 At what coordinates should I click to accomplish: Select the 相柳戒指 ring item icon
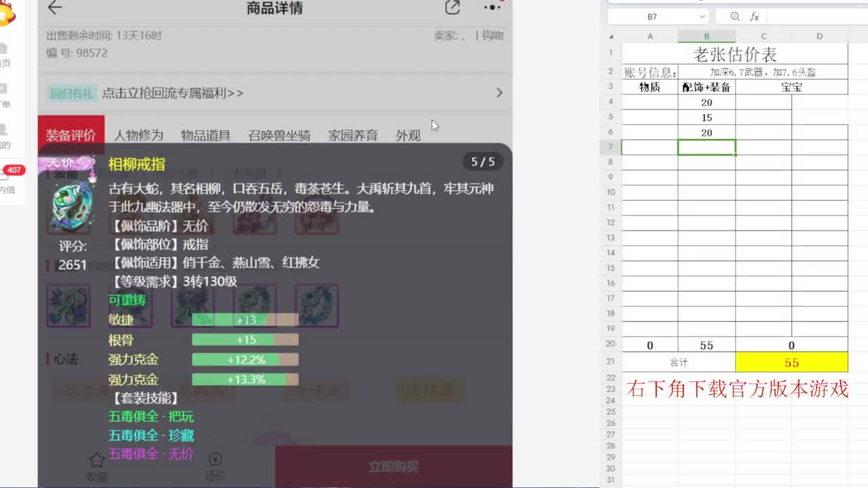click(73, 207)
